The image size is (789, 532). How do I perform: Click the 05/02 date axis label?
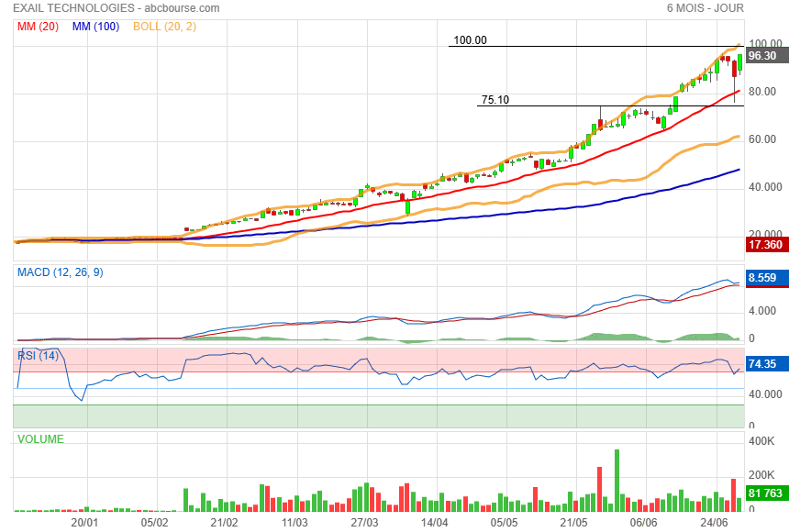154,523
